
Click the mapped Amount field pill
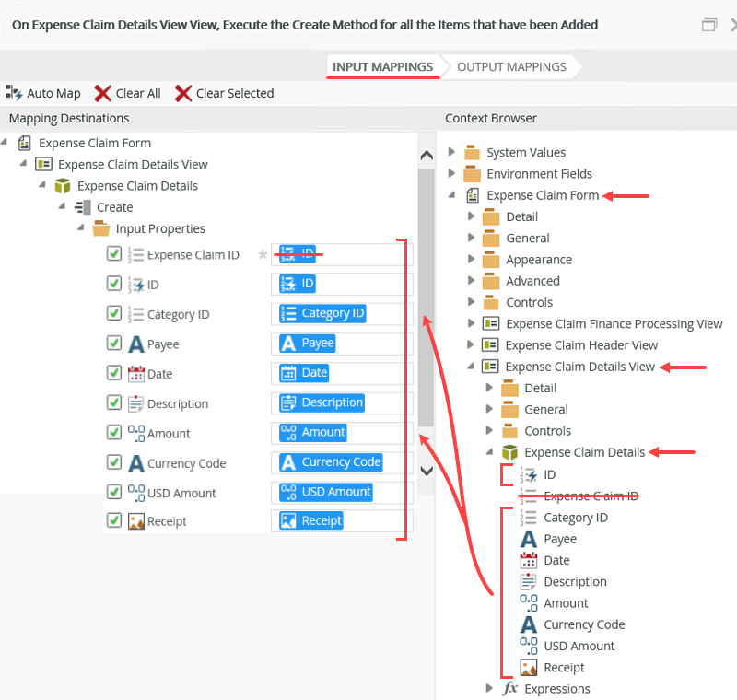[x=313, y=432]
